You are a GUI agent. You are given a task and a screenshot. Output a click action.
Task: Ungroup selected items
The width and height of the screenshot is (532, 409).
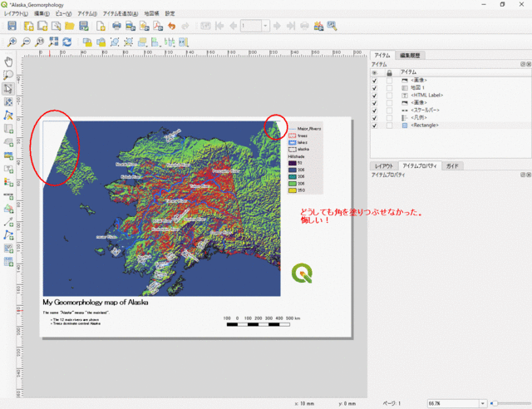click(128, 42)
